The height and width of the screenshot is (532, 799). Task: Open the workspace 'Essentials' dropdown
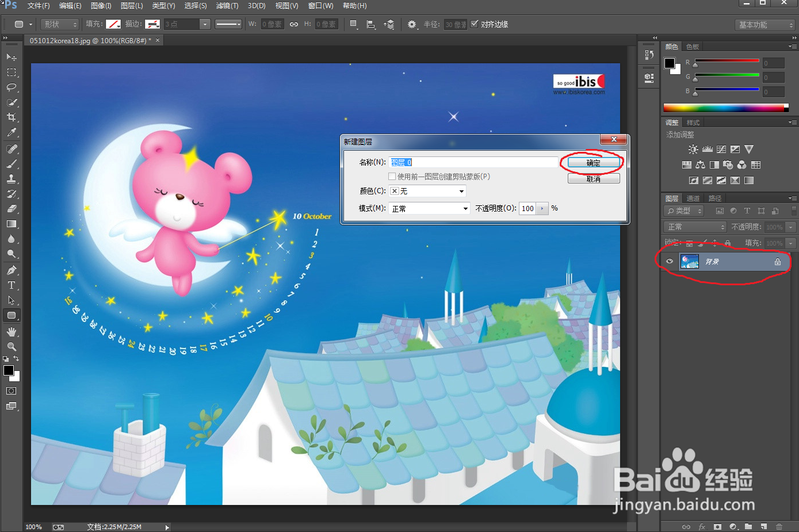click(x=765, y=25)
